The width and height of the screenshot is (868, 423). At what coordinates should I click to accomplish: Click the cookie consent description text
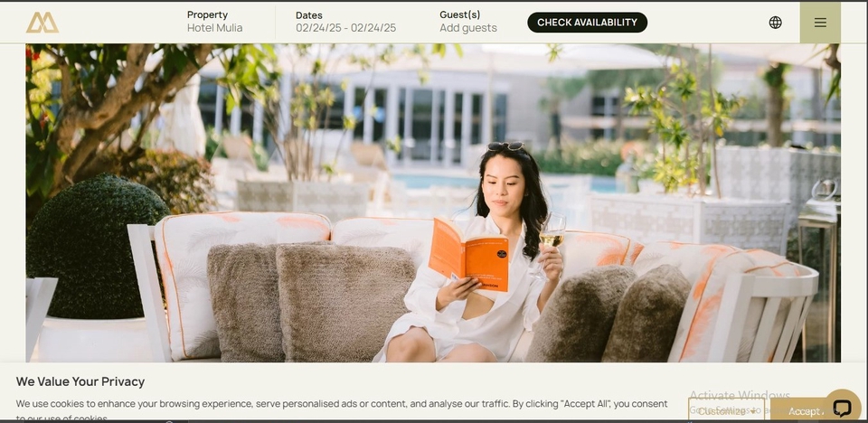coord(342,410)
